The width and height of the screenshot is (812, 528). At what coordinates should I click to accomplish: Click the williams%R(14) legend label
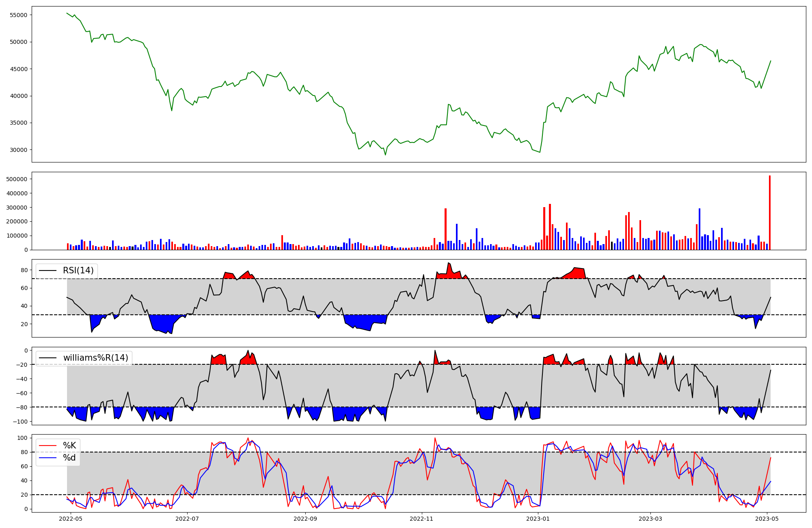coord(95,358)
